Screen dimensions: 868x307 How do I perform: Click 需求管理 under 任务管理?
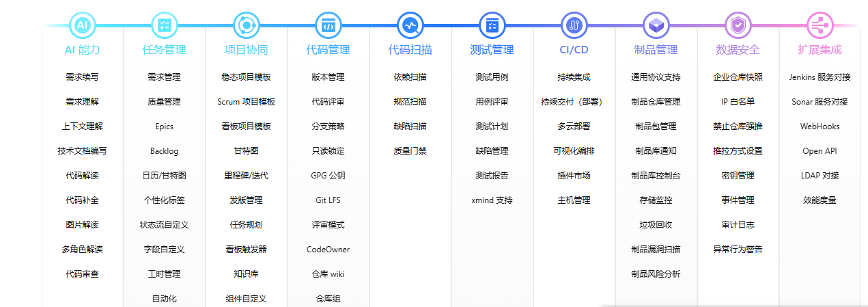(x=164, y=77)
